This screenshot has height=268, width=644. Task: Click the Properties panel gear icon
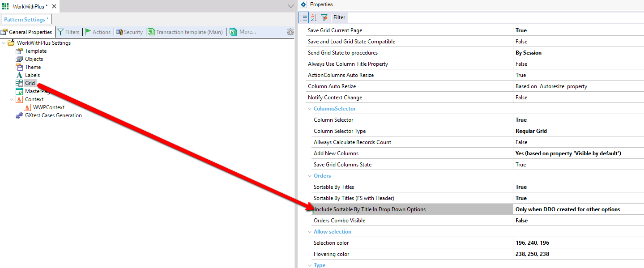pyautogui.click(x=303, y=4)
